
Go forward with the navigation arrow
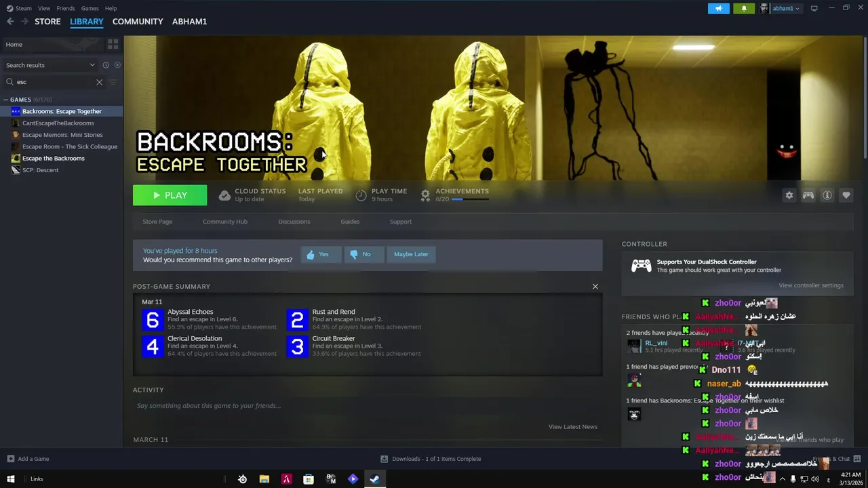pyautogui.click(x=24, y=22)
